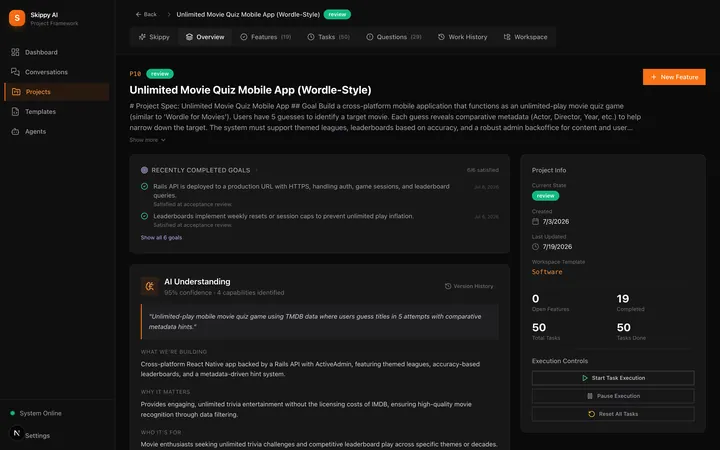Click the 0 Open Features stat
Screen dimensions: 720x450
[550, 303]
